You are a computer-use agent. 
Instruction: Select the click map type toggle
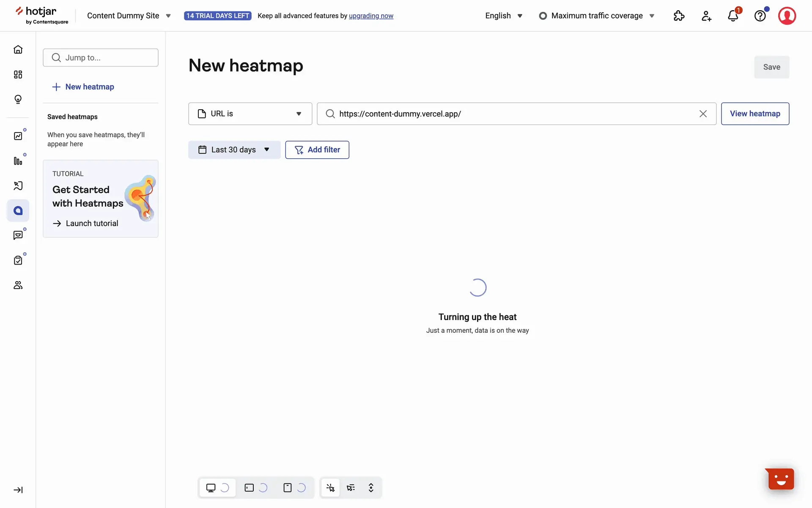coord(330,488)
